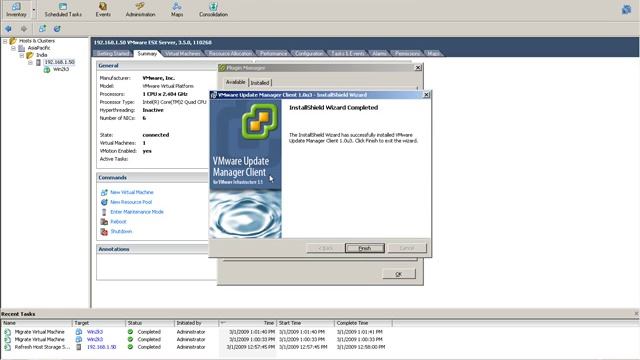This screenshot has height=360, width=640.
Task: Click New Resource Pool command link
Action: point(131,202)
